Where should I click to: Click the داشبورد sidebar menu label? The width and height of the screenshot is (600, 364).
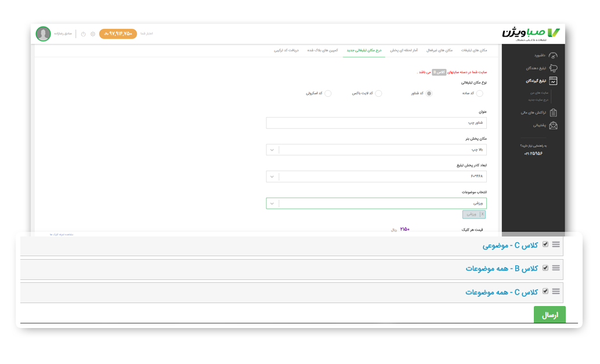pos(540,56)
